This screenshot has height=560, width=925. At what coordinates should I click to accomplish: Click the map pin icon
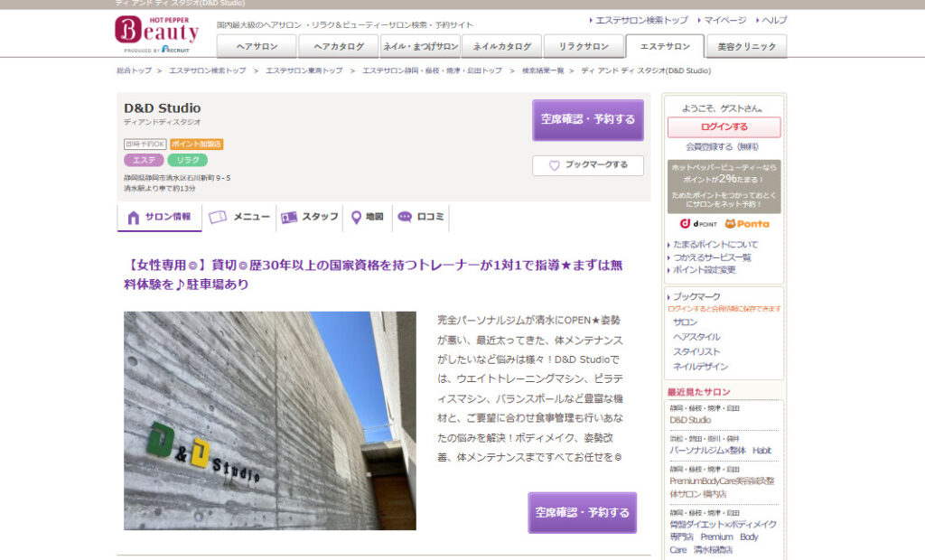356,218
